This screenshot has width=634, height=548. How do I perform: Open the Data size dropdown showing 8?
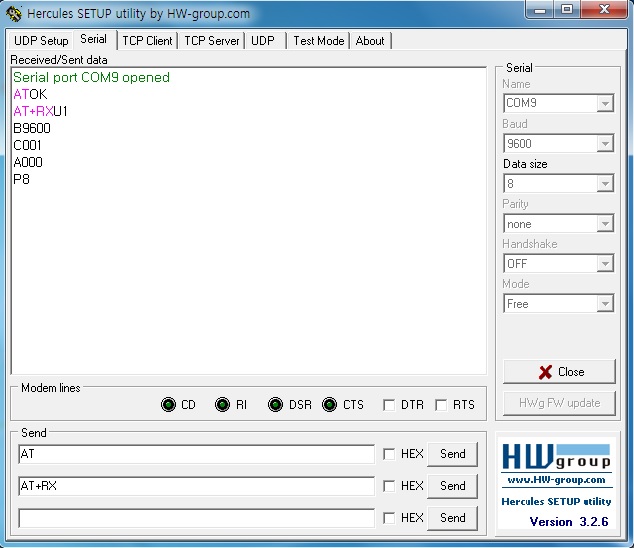click(x=605, y=184)
